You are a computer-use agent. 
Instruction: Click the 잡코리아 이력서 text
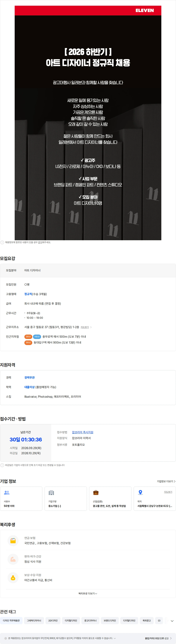[81, 438]
